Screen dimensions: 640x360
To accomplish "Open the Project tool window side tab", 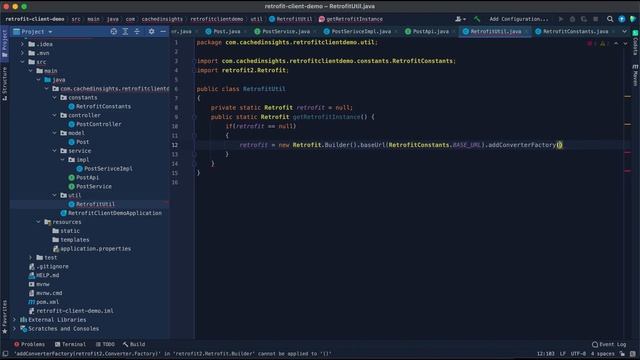I will (4, 44).
